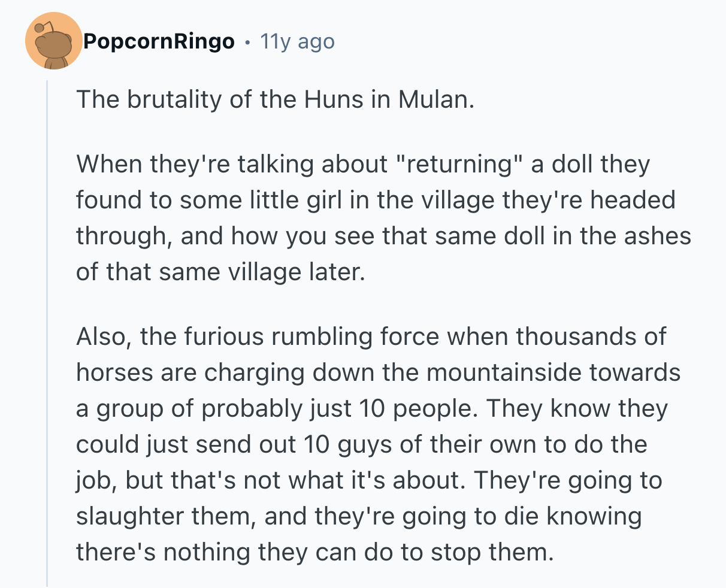Screen dimensions: 726x588
Task: Click the line "The brutality of the Huns in Mulan."
Action: click(275, 99)
